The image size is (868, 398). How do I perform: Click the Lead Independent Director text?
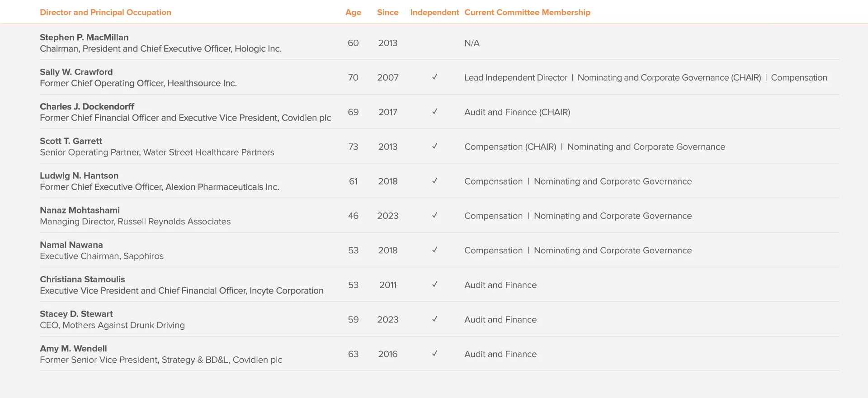pyautogui.click(x=515, y=78)
